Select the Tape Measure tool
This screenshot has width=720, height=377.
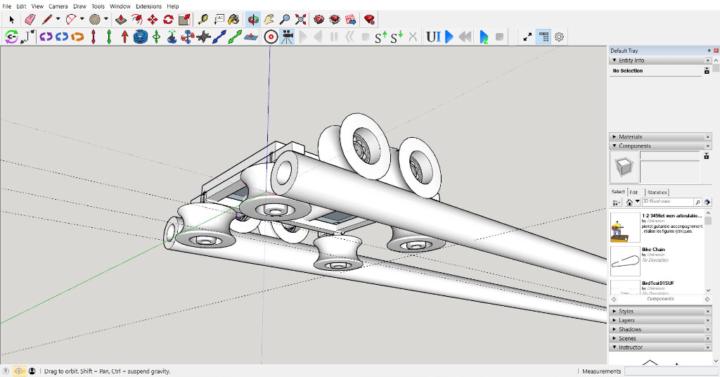(x=202, y=19)
